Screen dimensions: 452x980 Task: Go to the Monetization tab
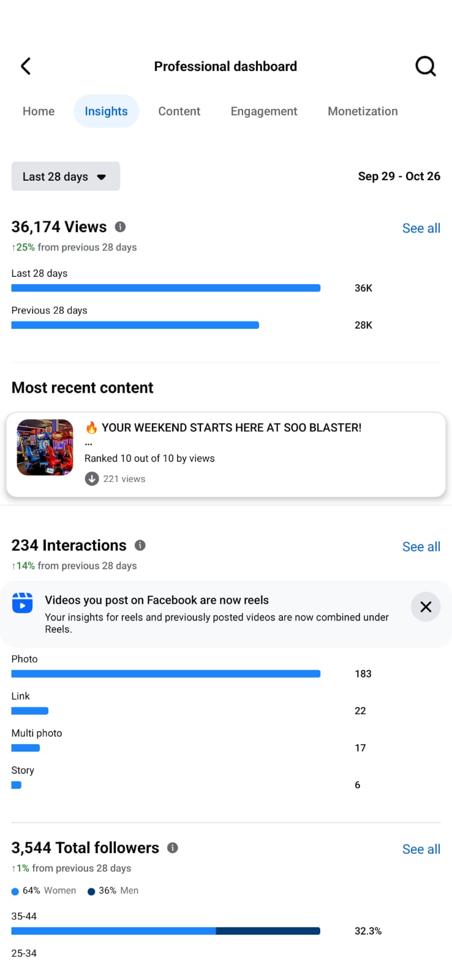point(363,111)
